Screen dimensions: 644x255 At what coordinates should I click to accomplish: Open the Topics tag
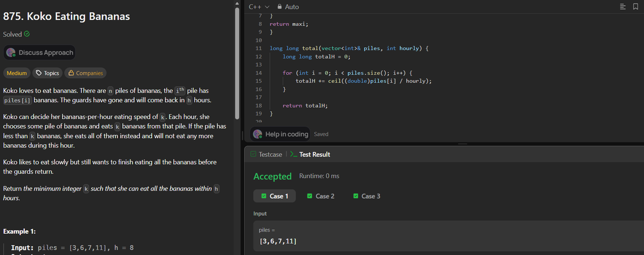pos(47,73)
